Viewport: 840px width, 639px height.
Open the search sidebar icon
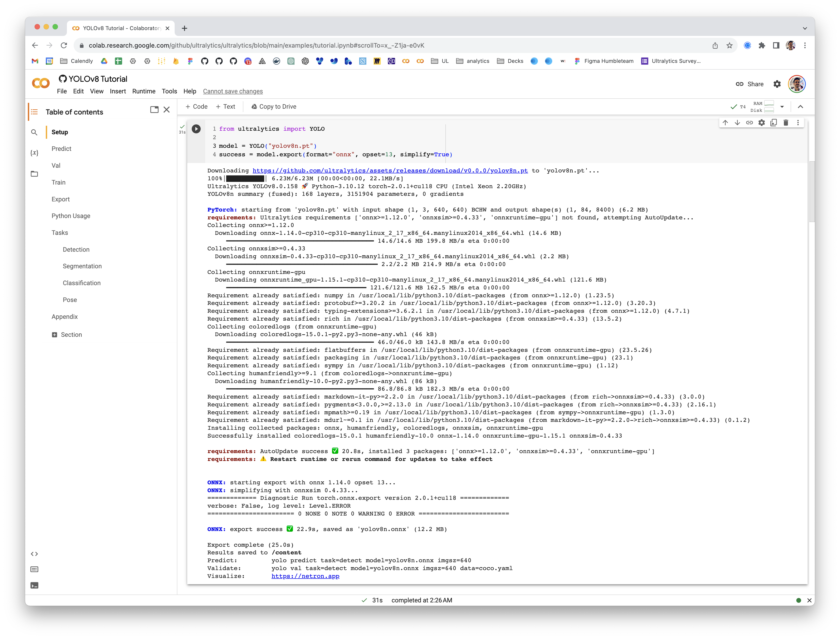click(x=34, y=132)
